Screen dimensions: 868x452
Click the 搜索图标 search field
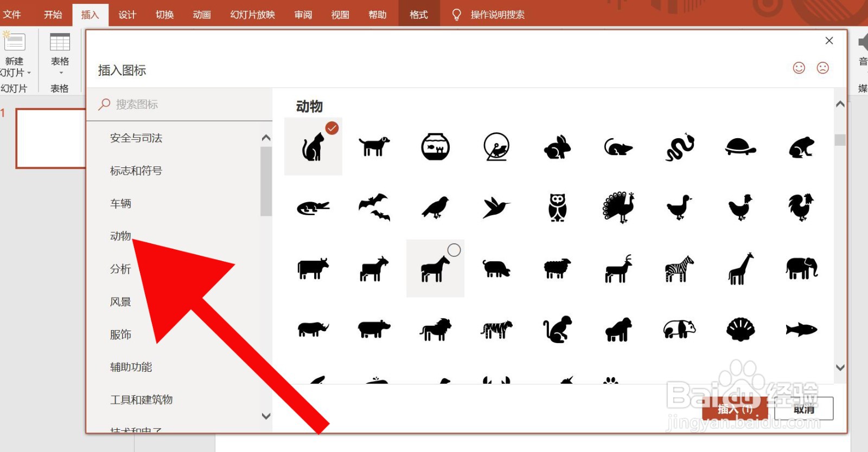(179, 104)
